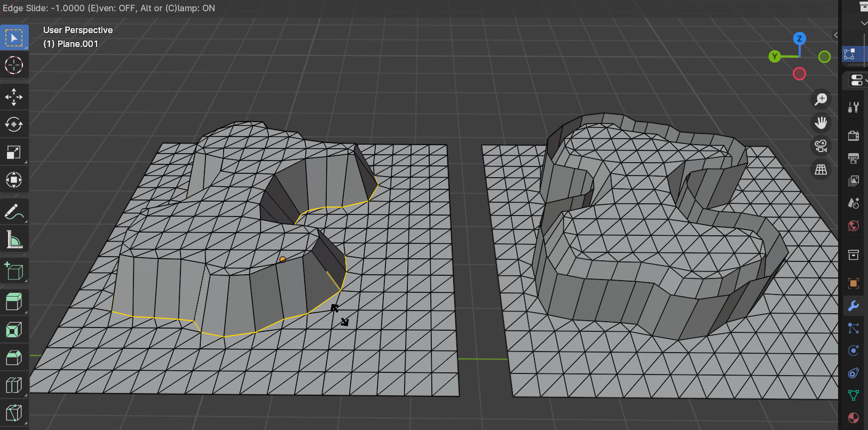
Task: Toggle the camera view icon
Action: tap(821, 146)
